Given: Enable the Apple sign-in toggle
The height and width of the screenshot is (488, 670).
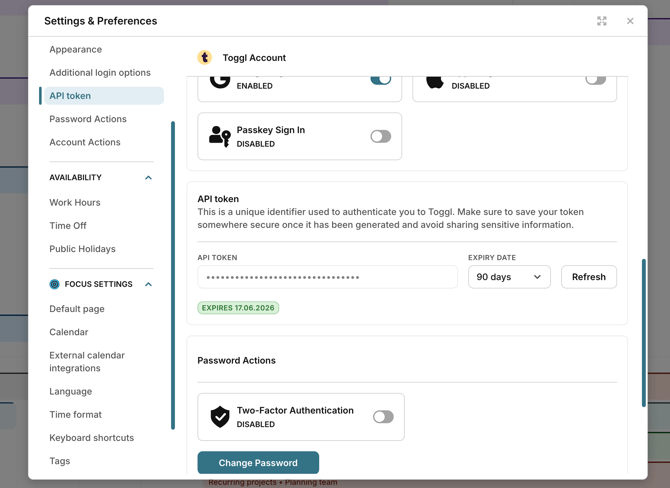Looking at the screenshot, I should coord(595,79).
